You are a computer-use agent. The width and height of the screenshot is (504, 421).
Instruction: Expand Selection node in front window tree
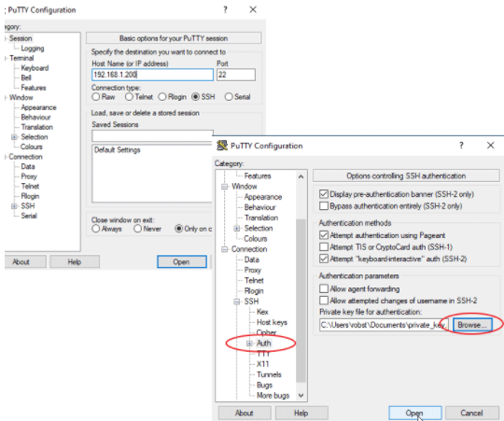pyautogui.click(x=237, y=228)
